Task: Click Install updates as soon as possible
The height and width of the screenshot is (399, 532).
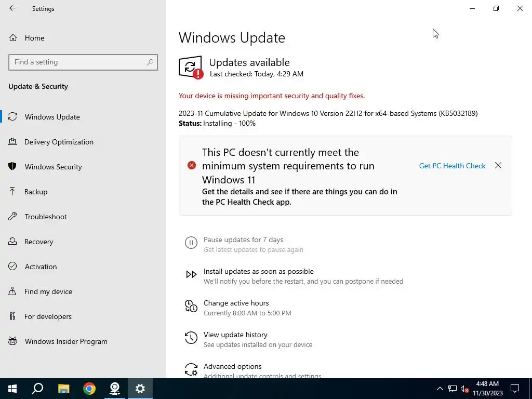Action: [x=259, y=271]
